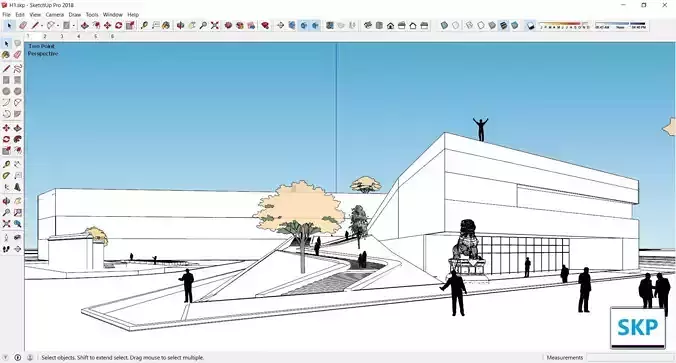The width and height of the screenshot is (676, 363).
Task: Switch to scene tab 3
Action: point(62,37)
